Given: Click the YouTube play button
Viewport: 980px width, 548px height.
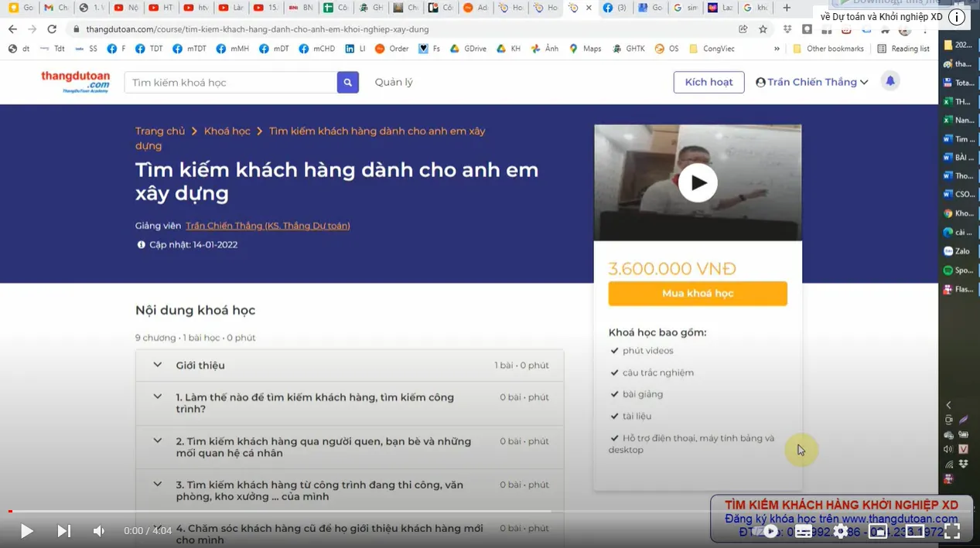Looking at the screenshot, I should tap(26, 531).
